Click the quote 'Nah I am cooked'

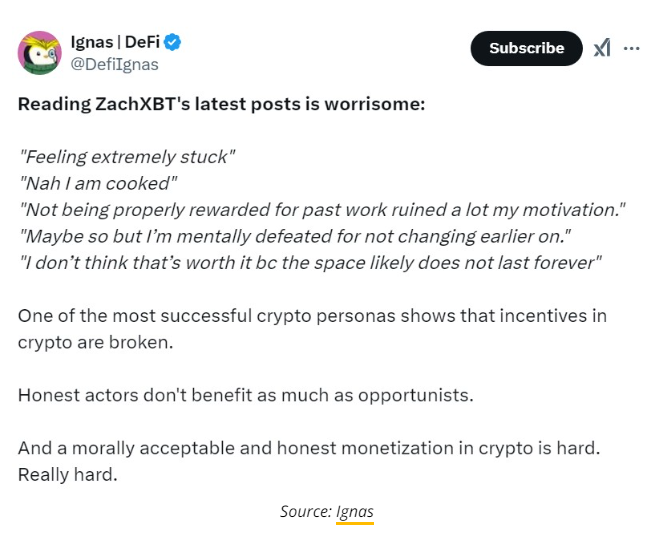pyautogui.click(x=98, y=184)
